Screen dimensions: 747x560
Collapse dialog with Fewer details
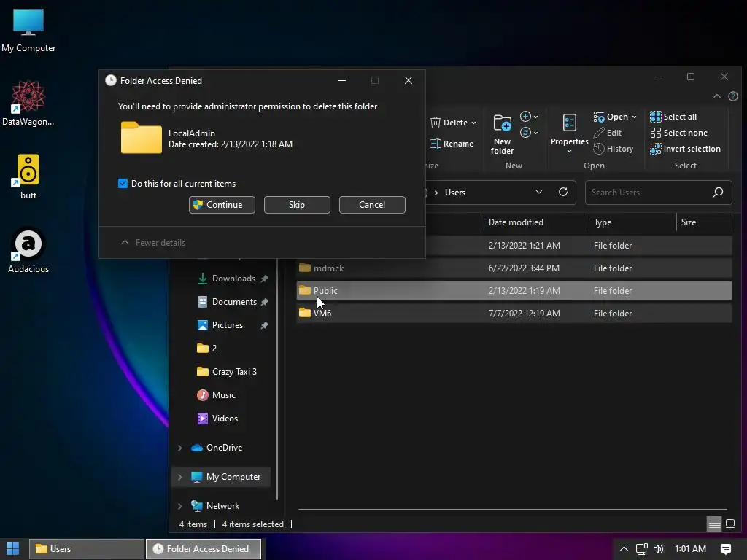pyautogui.click(x=153, y=242)
